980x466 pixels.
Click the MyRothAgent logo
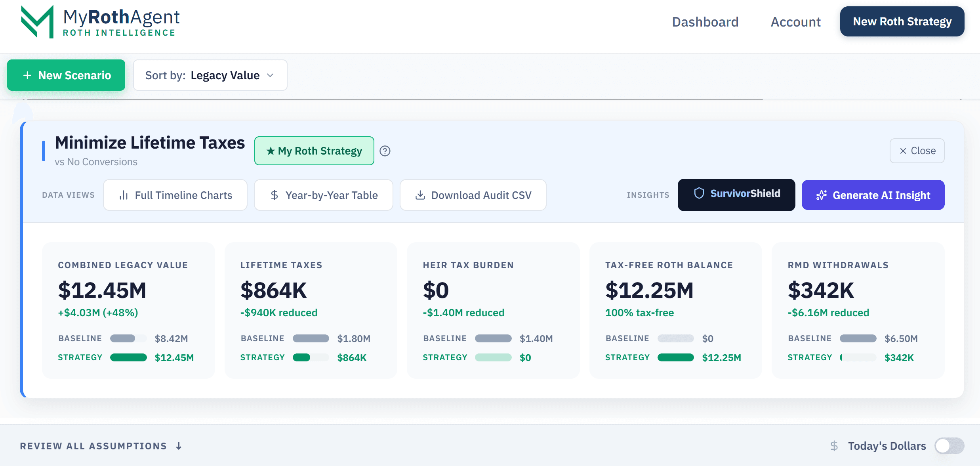tap(100, 22)
